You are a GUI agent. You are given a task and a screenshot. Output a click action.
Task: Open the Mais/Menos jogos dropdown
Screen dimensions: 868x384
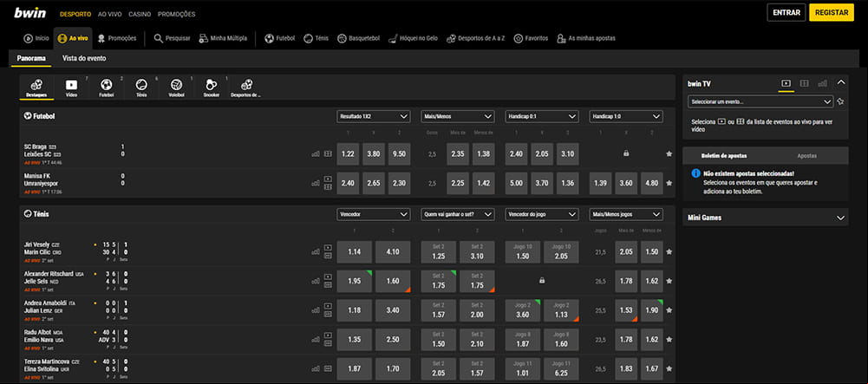(626, 214)
